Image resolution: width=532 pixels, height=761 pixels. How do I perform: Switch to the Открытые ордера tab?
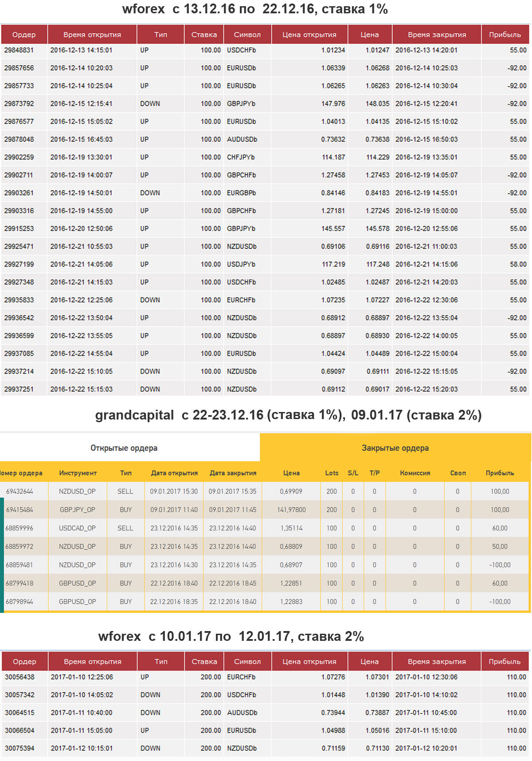(124, 448)
